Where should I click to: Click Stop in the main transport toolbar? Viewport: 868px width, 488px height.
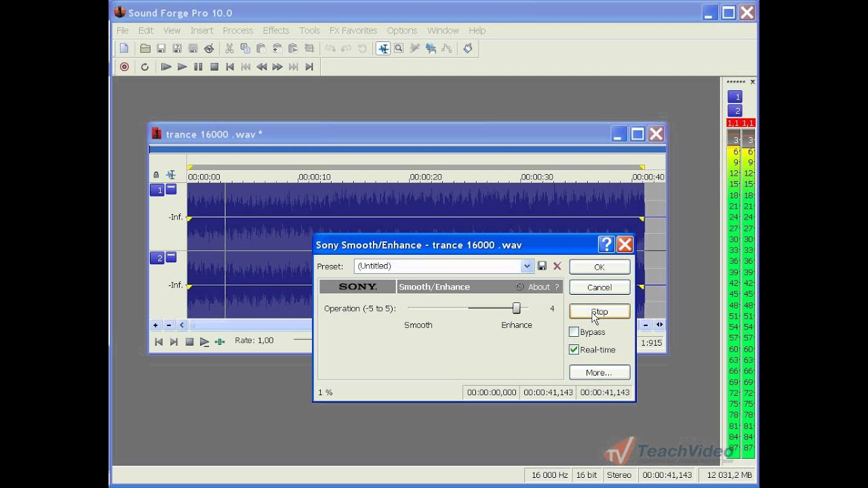coord(214,66)
